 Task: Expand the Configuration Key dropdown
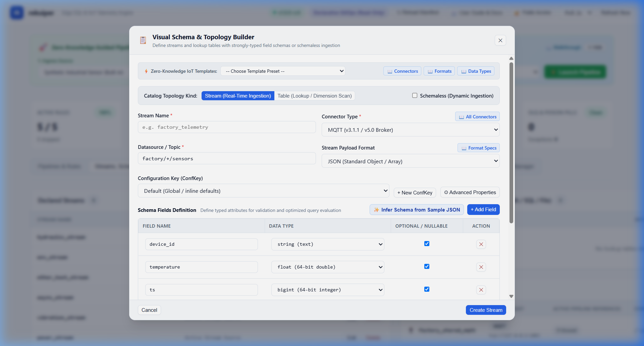(x=263, y=191)
